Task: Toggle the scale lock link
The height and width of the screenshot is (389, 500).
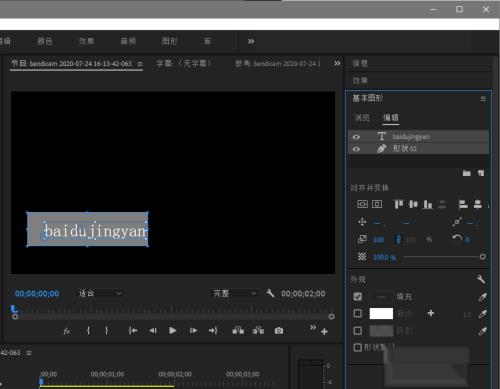Action: (398, 240)
